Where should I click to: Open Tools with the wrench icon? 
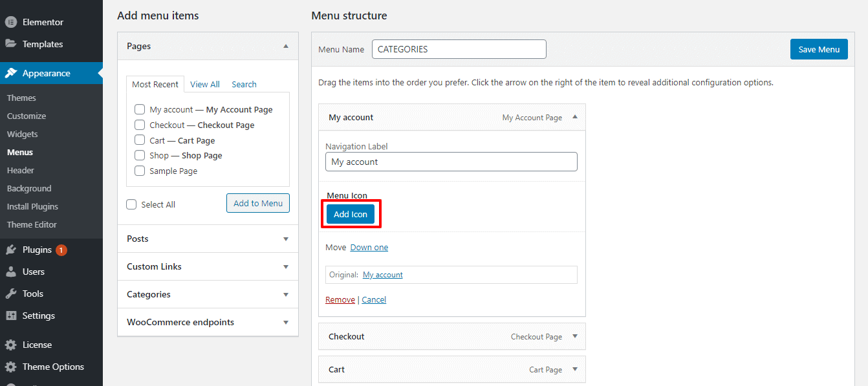pos(10,294)
